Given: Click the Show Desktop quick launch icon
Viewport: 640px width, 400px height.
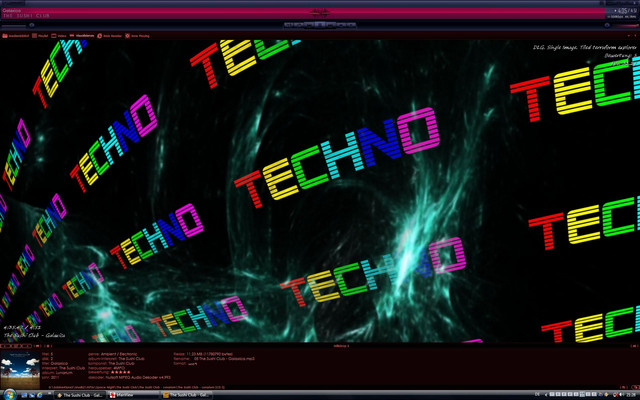Looking at the screenshot, I should (24, 395).
